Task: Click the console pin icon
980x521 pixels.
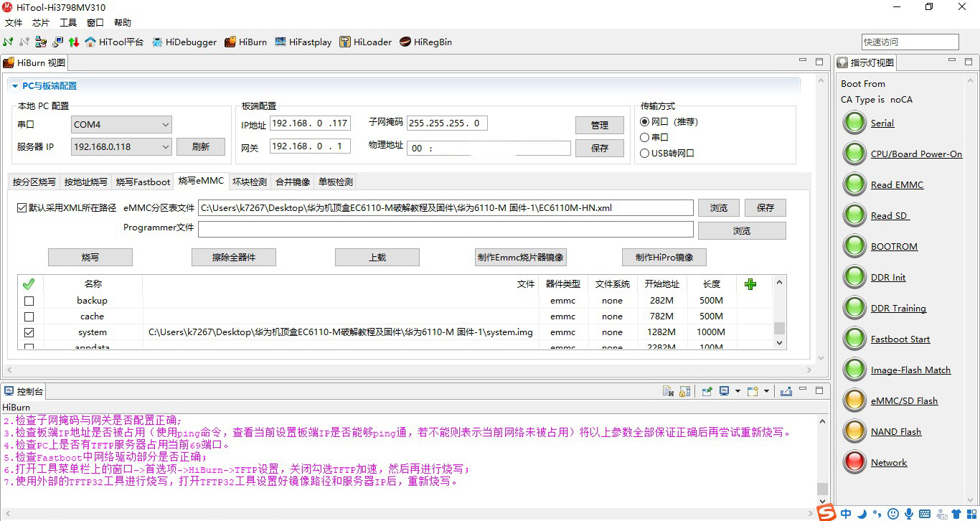Action: 707,391
